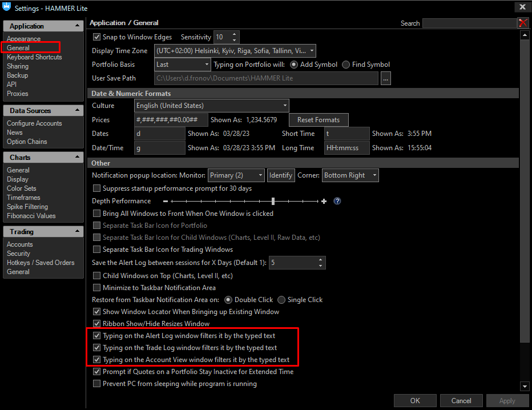Open Culture dropdown
The width and height of the screenshot is (532, 410).
pos(211,106)
